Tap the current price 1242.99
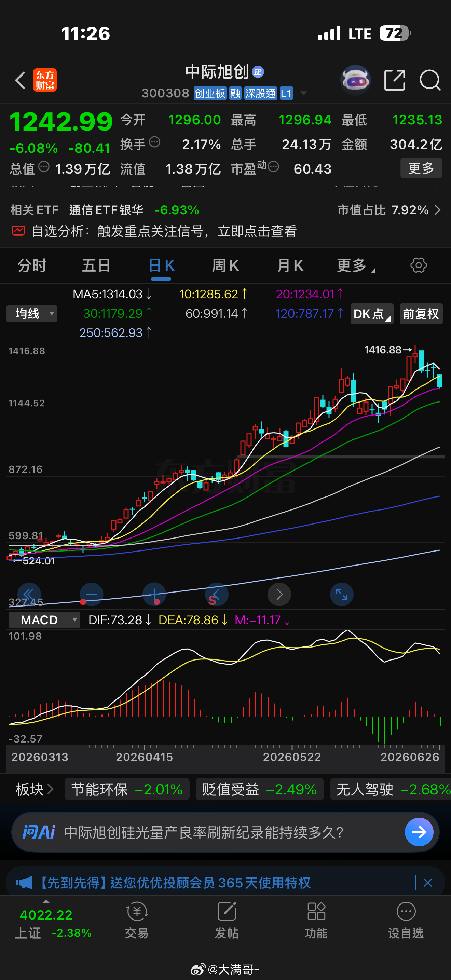The image size is (451, 980). click(61, 122)
